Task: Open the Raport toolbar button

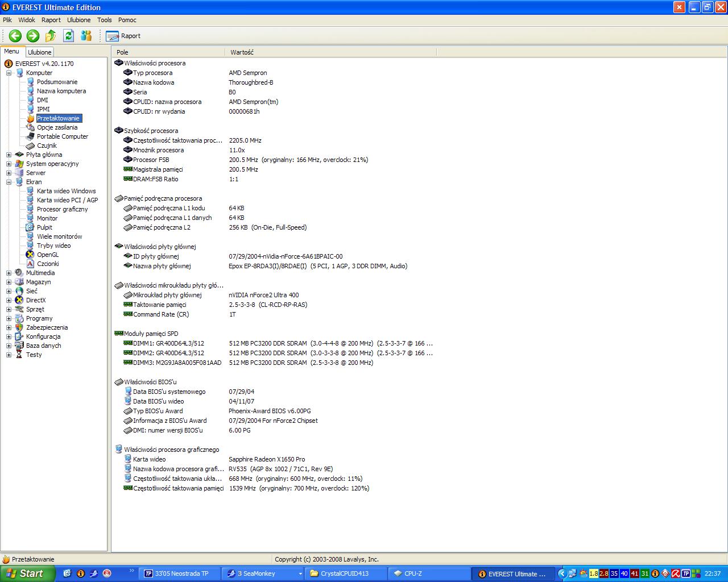Action: (x=123, y=36)
